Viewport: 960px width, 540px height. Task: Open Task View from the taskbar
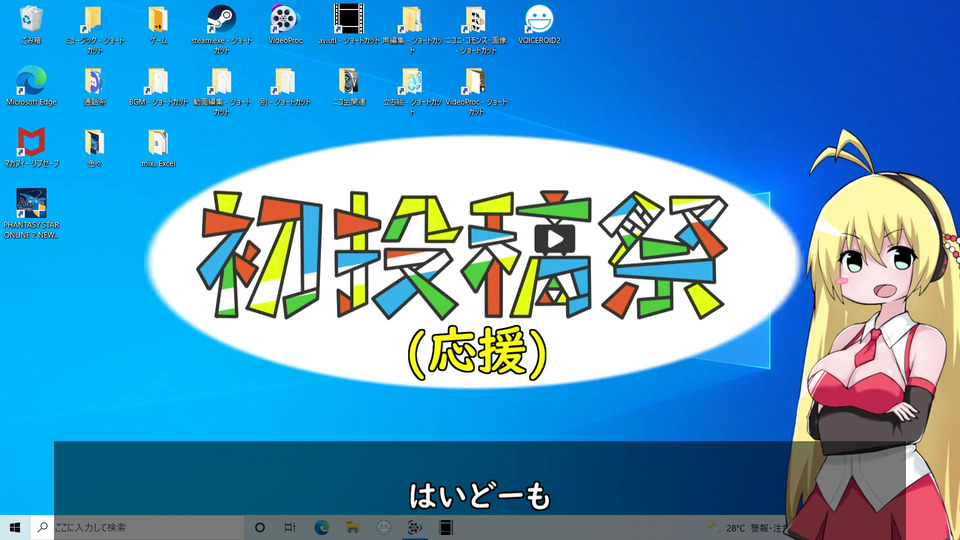[289, 527]
